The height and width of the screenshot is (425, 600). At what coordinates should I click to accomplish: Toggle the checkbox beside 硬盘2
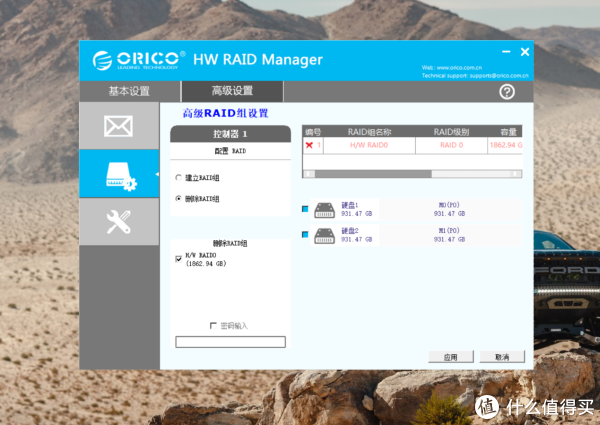(x=305, y=235)
